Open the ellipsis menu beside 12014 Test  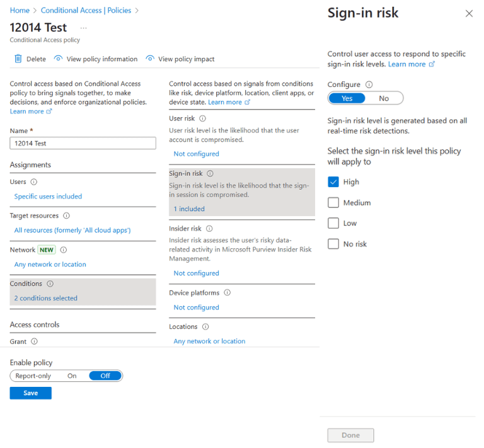click(84, 28)
